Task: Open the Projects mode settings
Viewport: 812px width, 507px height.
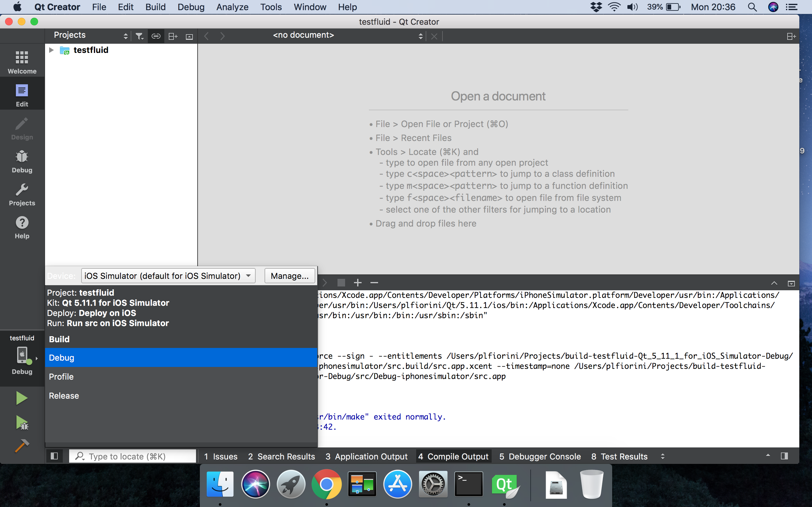Action: [x=22, y=194]
